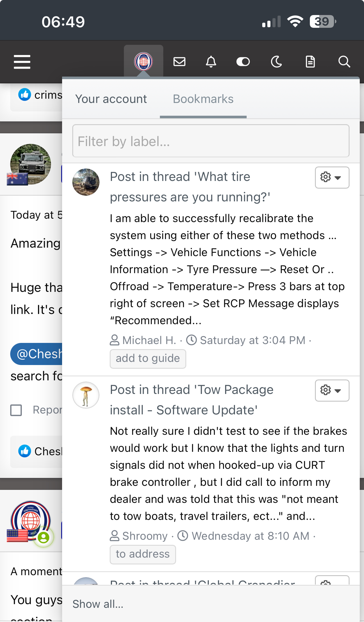Toggle the width switch in the header
364x622 pixels.
click(243, 62)
